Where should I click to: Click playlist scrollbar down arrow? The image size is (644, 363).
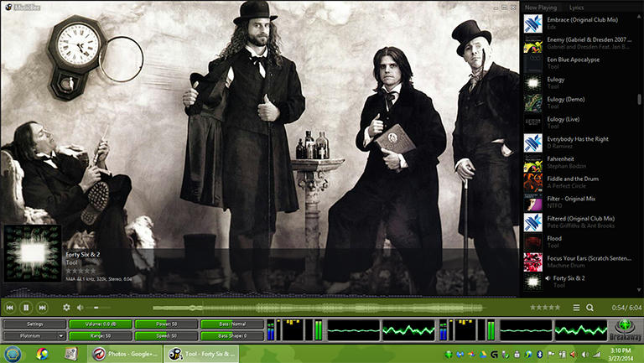click(639, 290)
